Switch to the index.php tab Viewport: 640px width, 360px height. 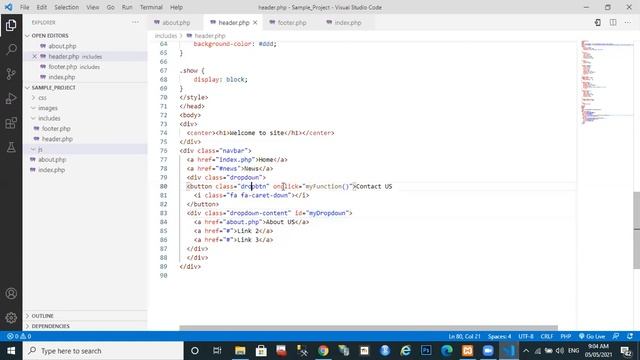click(348, 22)
